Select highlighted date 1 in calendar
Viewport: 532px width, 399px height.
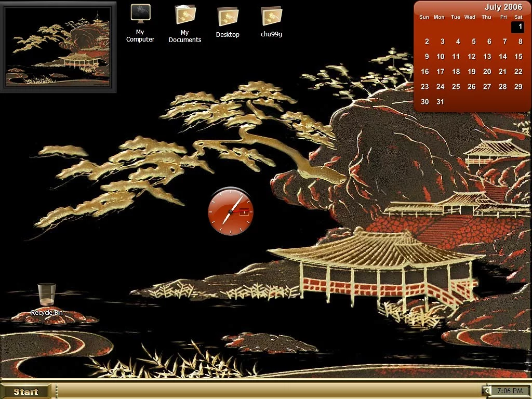[x=518, y=26]
